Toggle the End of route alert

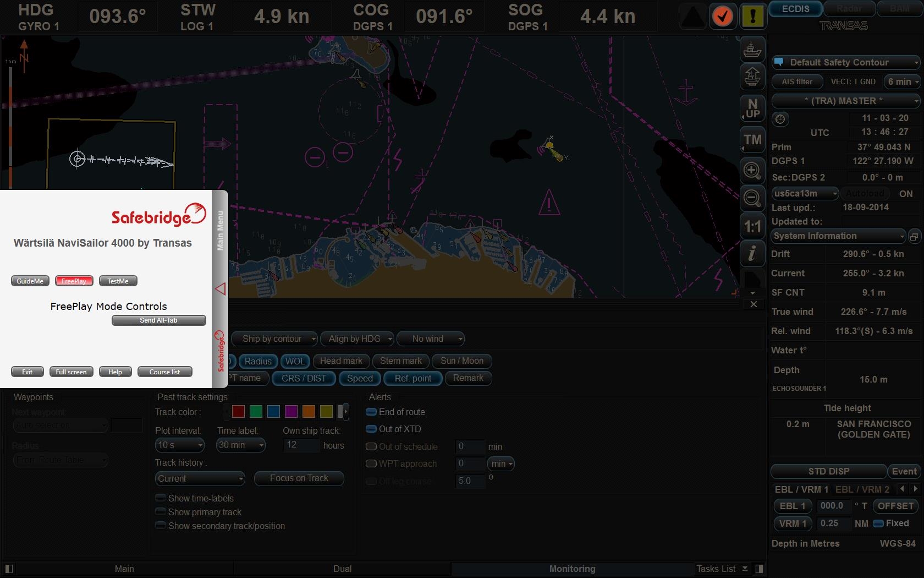pos(371,412)
